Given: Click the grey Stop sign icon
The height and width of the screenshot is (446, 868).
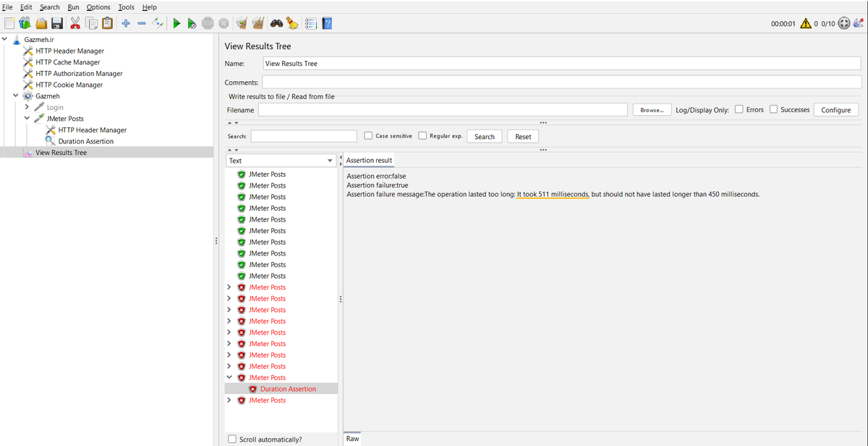Looking at the screenshot, I should (x=208, y=23).
